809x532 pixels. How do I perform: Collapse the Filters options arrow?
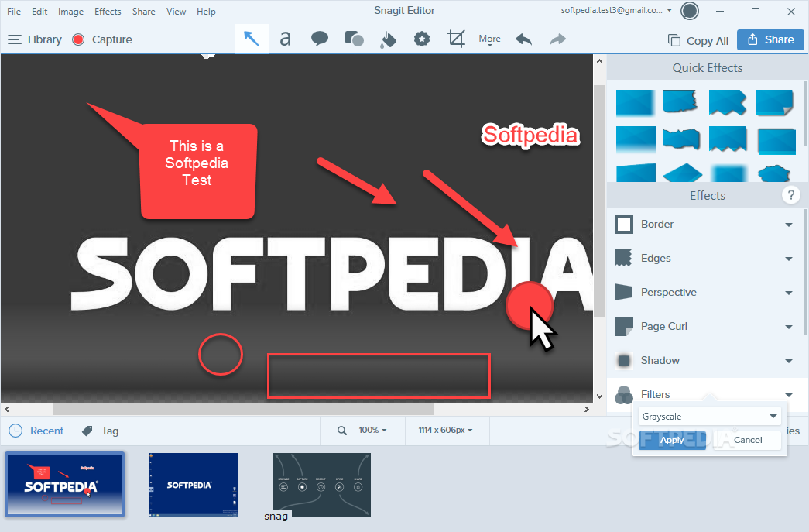pyautogui.click(x=788, y=395)
